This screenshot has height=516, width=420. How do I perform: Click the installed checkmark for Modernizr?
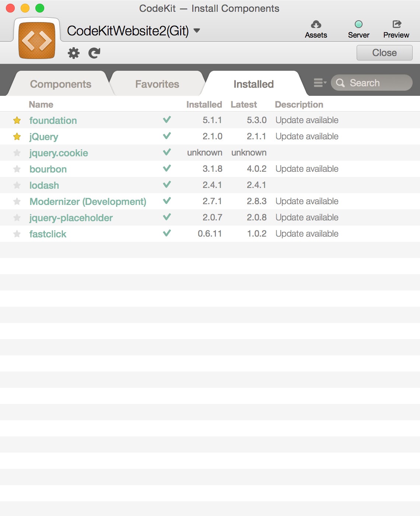tap(167, 201)
